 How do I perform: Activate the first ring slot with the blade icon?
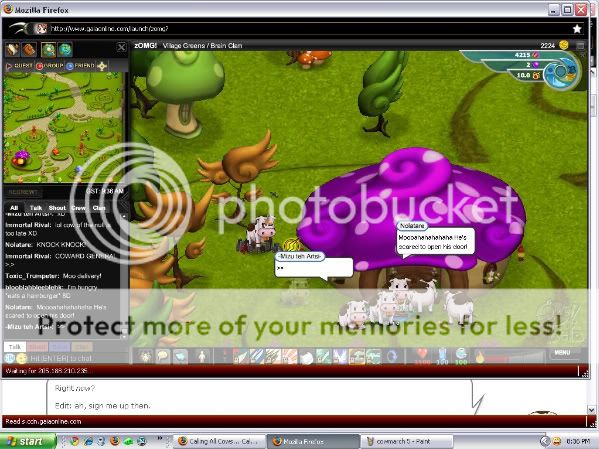240,357
